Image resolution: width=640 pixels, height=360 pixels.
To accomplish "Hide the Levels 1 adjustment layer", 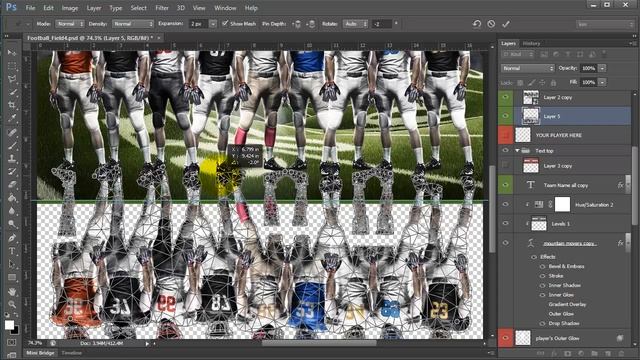I will [505, 223].
